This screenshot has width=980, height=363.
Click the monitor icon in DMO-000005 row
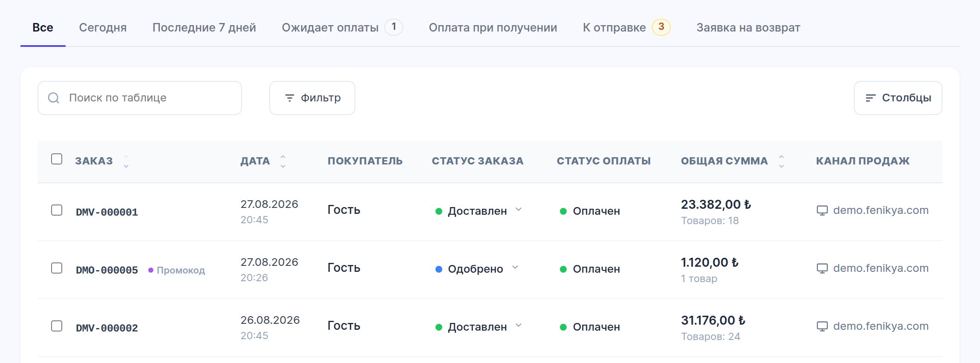822,268
